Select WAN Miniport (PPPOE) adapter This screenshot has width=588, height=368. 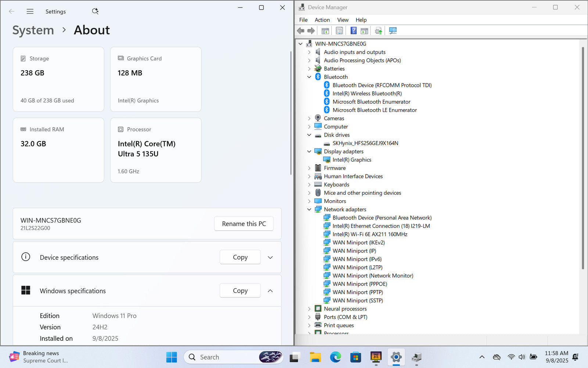(360, 284)
